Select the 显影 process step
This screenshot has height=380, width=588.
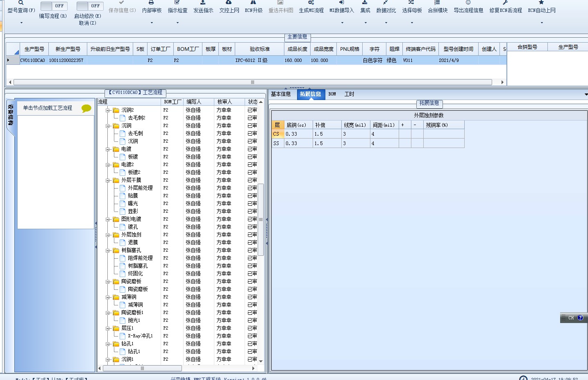[x=133, y=212]
